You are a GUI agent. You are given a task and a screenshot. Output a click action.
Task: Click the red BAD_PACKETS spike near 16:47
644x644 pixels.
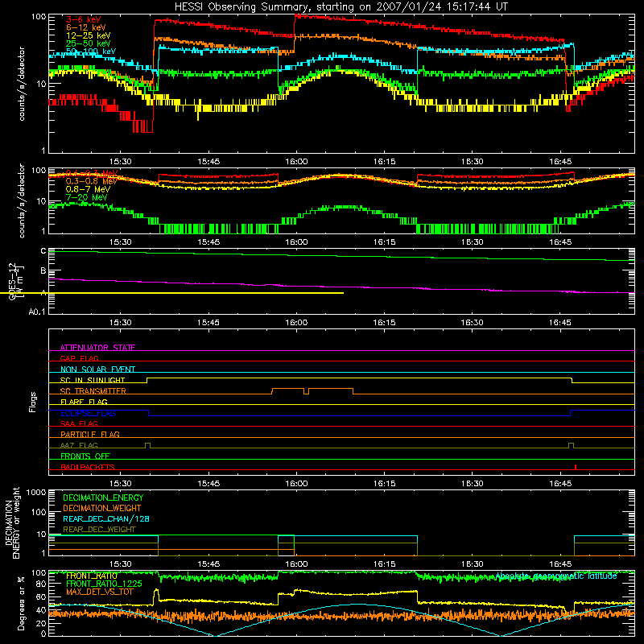[x=576, y=467]
